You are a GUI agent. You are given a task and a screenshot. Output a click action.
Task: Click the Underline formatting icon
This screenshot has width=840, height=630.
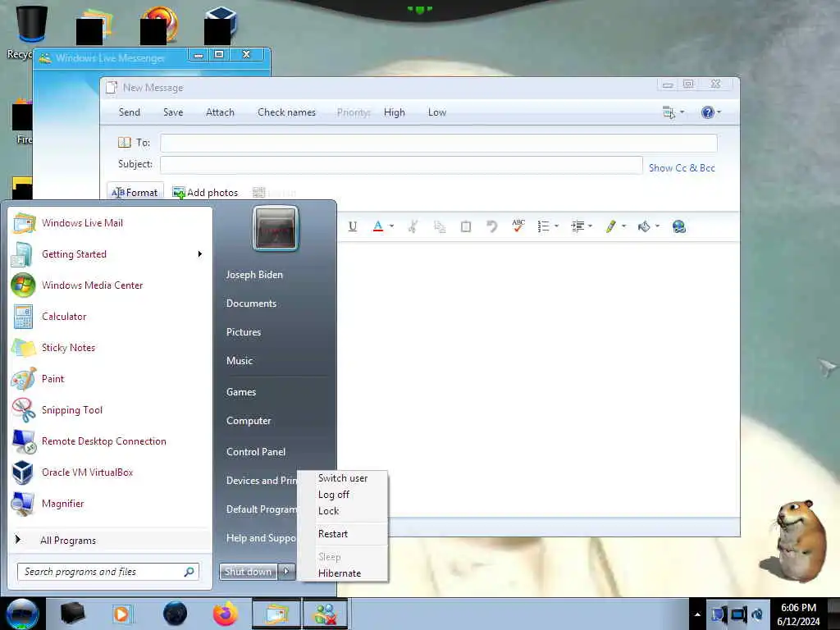353,226
